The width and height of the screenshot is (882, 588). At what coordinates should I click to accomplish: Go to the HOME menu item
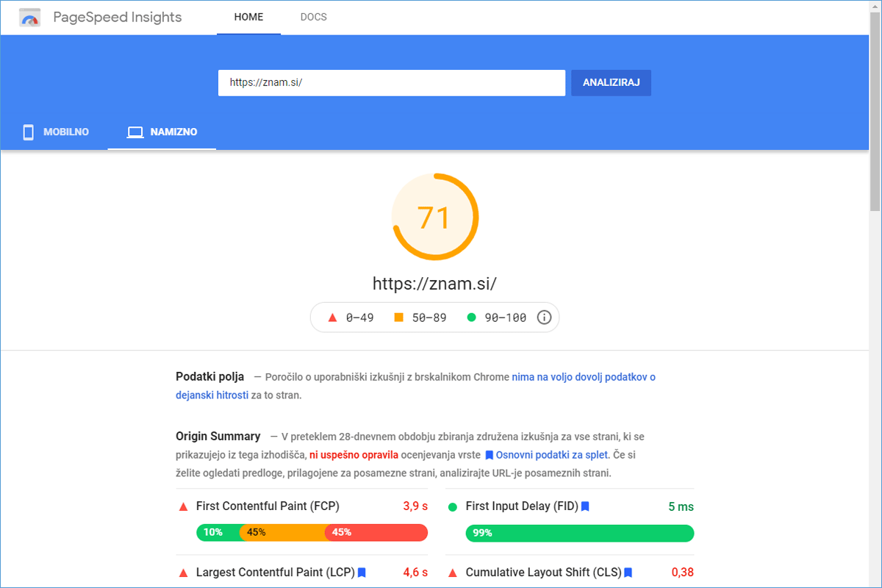pos(248,17)
